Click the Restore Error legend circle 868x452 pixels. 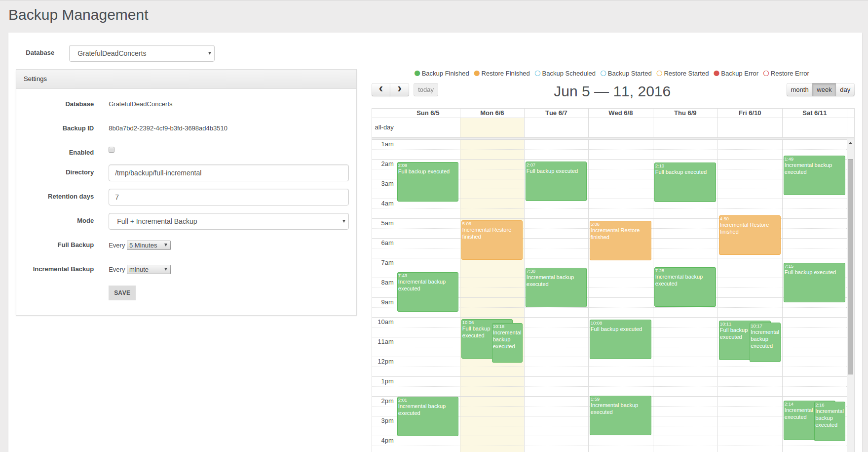(766, 74)
